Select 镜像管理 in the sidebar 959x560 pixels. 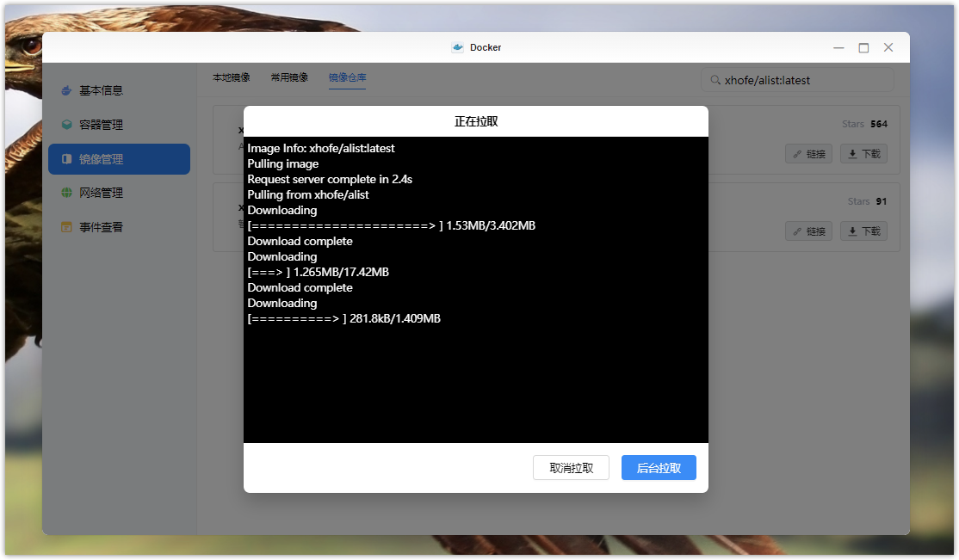click(120, 159)
